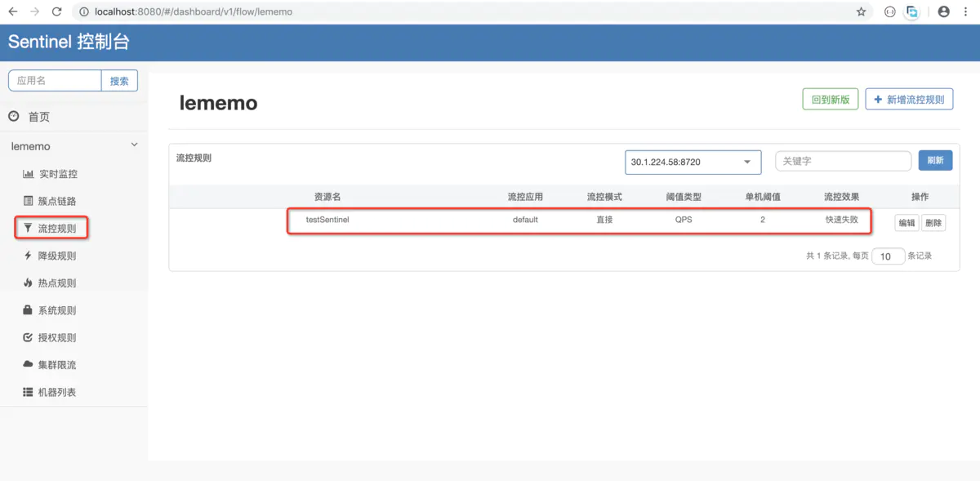Open 热点规则 menu item

[x=57, y=283]
